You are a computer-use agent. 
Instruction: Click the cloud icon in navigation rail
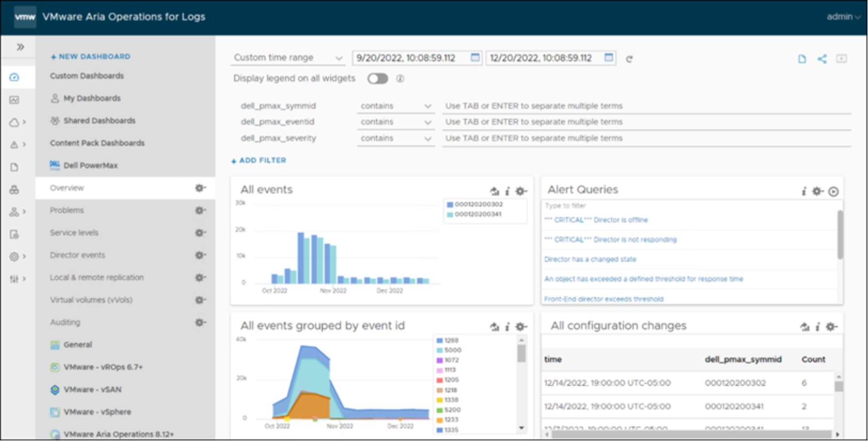click(14, 122)
